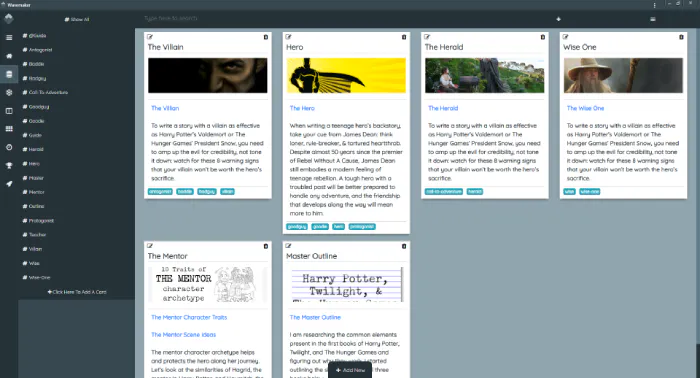Filter cards by Outline tag

point(33,206)
